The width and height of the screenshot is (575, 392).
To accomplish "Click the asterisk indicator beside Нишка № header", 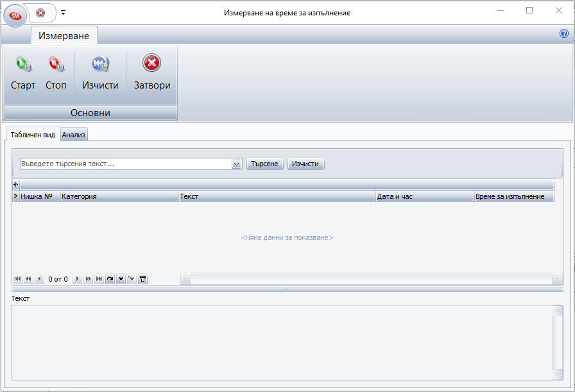I will click(16, 196).
